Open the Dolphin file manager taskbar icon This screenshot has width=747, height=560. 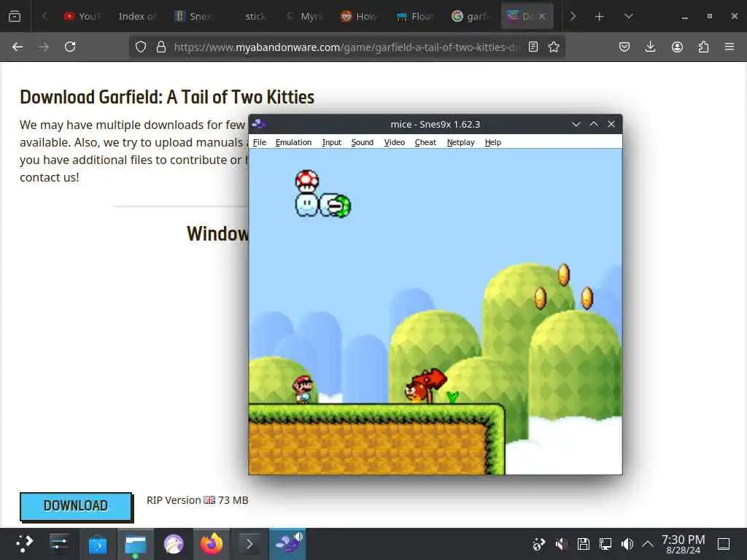[x=135, y=544]
